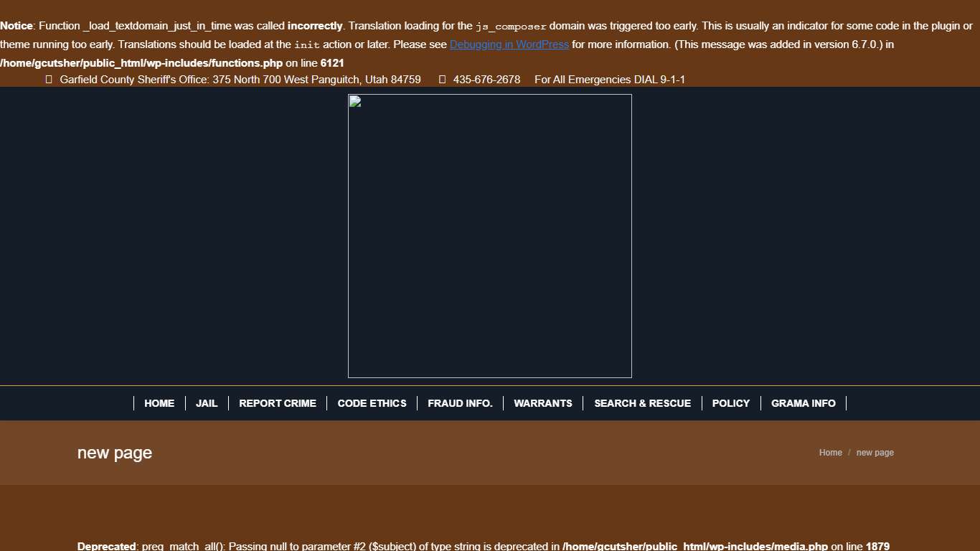
Task: Click the location icon before Sheriff's Office address
Action: click(49, 80)
